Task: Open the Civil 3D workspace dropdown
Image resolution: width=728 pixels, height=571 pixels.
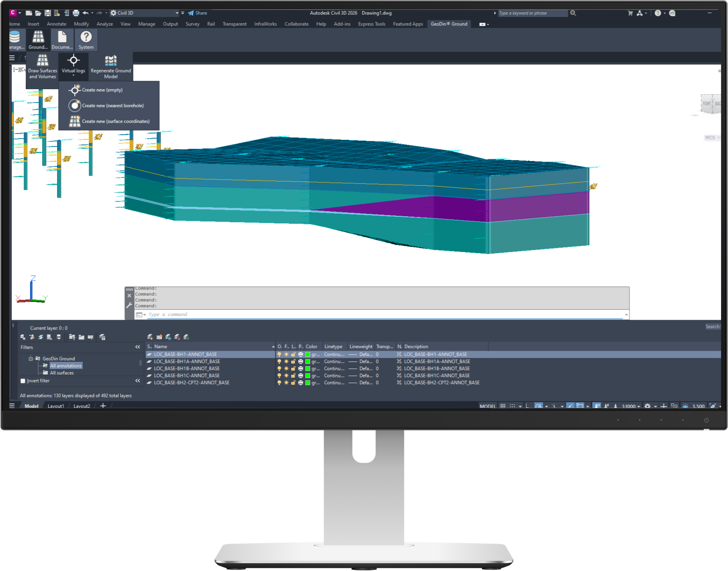Action: tap(177, 13)
